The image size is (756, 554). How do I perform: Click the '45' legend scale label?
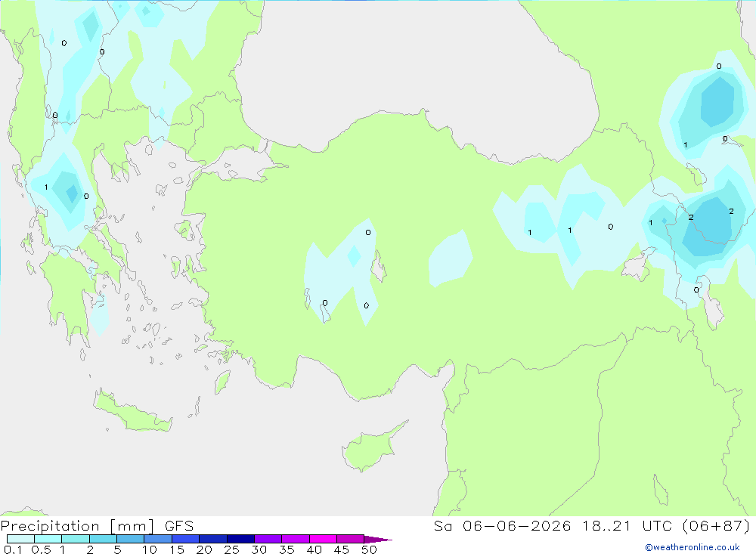click(x=342, y=549)
